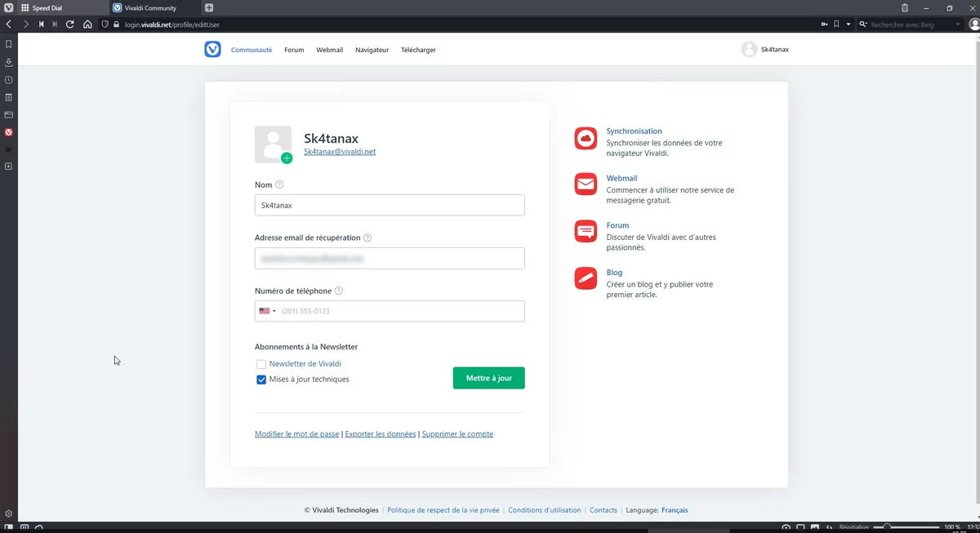The height and width of the screenshot is (533, 980).
Task: Show help for recovery email address
Action: click(367, 238)
